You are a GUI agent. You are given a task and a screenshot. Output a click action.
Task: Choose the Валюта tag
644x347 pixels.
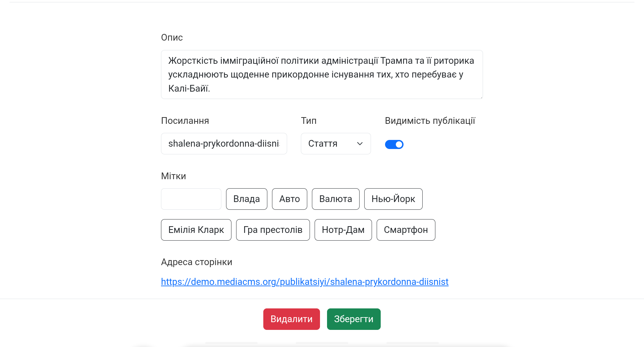335,199
